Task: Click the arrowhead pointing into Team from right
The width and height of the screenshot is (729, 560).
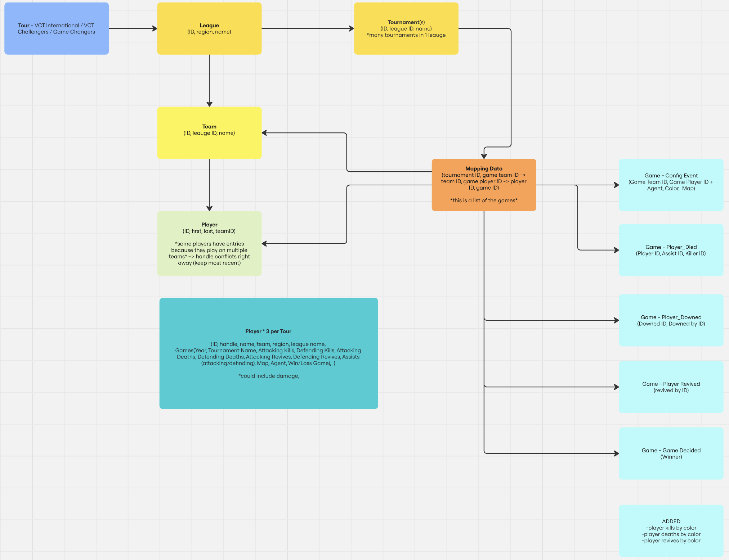Action: point(265,133)
